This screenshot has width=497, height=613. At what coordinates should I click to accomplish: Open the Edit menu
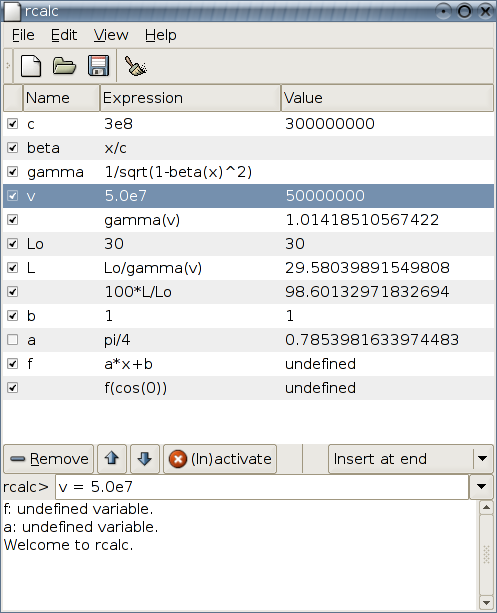click(64, 35)
